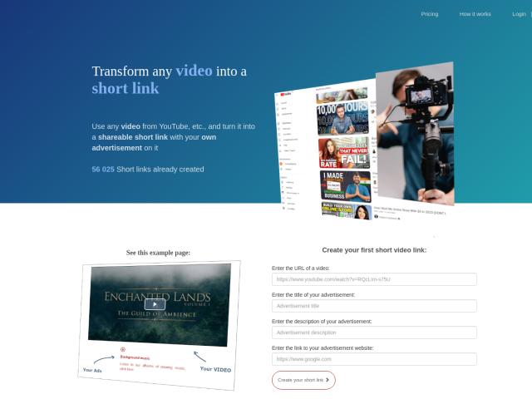Click the arrow pointing from Your Ads
Viewport: 532px width, 399px height.
104,358
